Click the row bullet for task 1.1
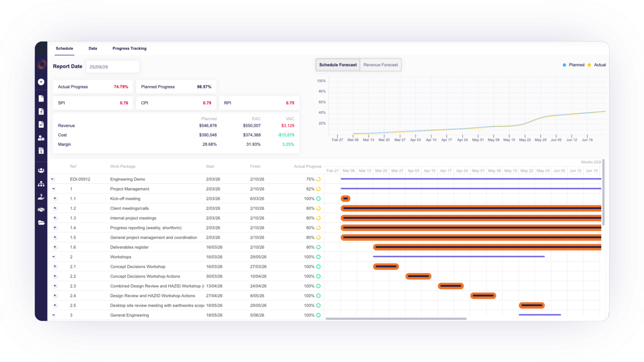 (x=55, y=199)
